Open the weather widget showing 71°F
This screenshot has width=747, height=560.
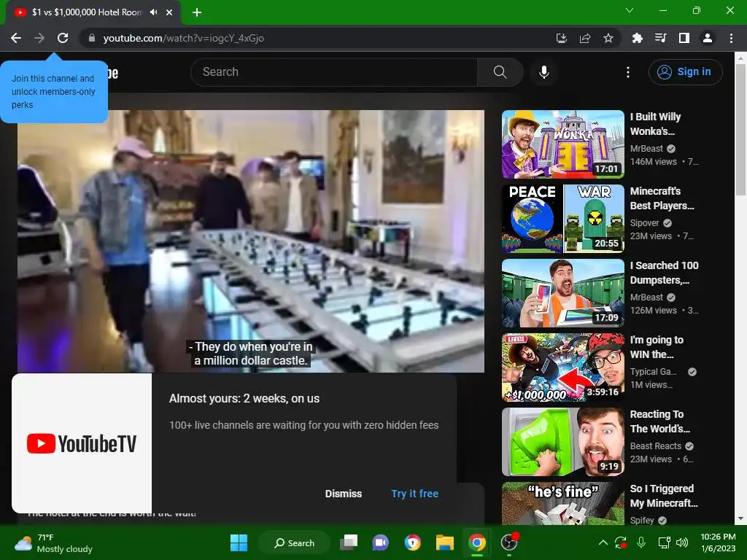tap(53, 543)
